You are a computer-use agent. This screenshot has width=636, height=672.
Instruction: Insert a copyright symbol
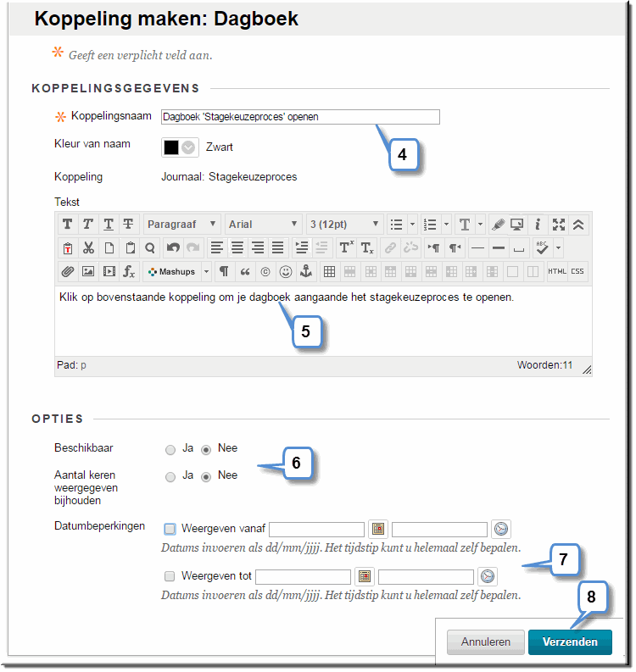265,272
